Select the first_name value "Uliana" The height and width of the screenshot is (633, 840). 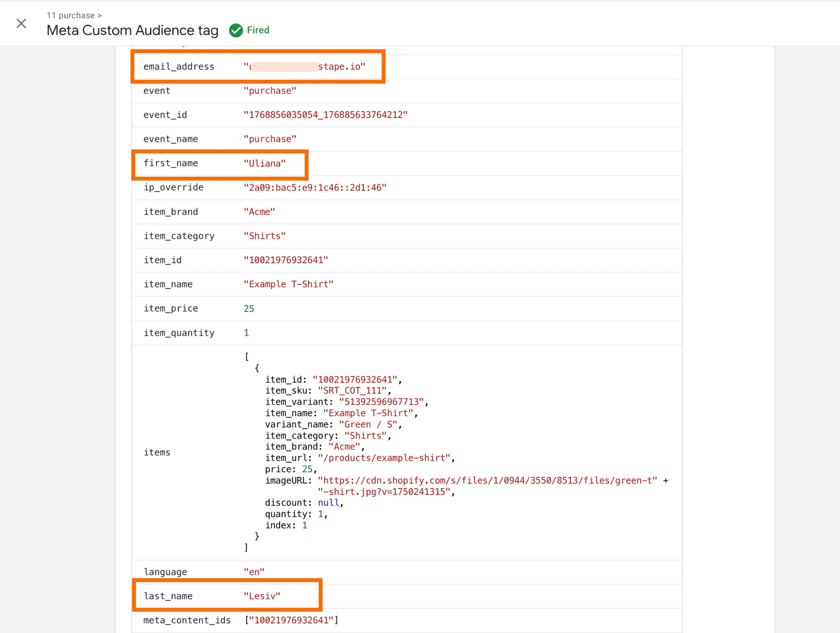point(265,164)
